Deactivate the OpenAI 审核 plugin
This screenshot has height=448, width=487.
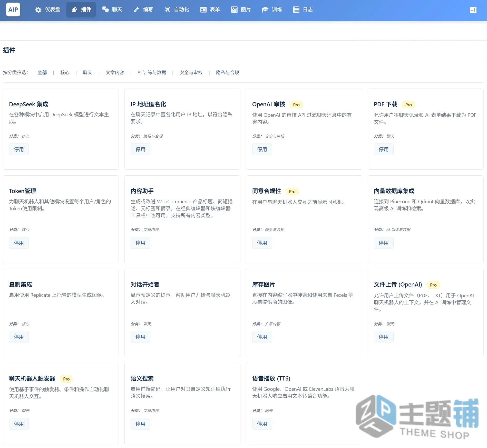click(262, 149)
